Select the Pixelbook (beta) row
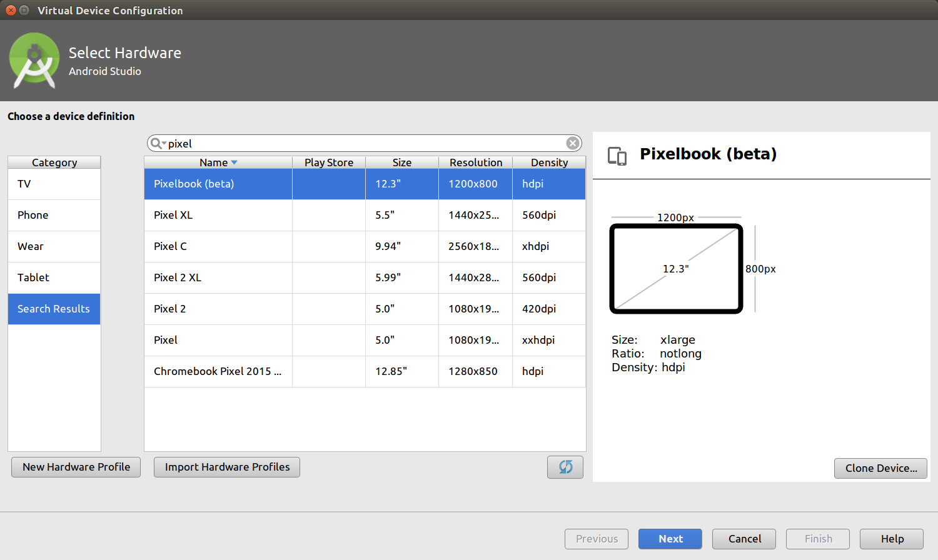This screenshot has width=938, height=560. coord(365,184)
